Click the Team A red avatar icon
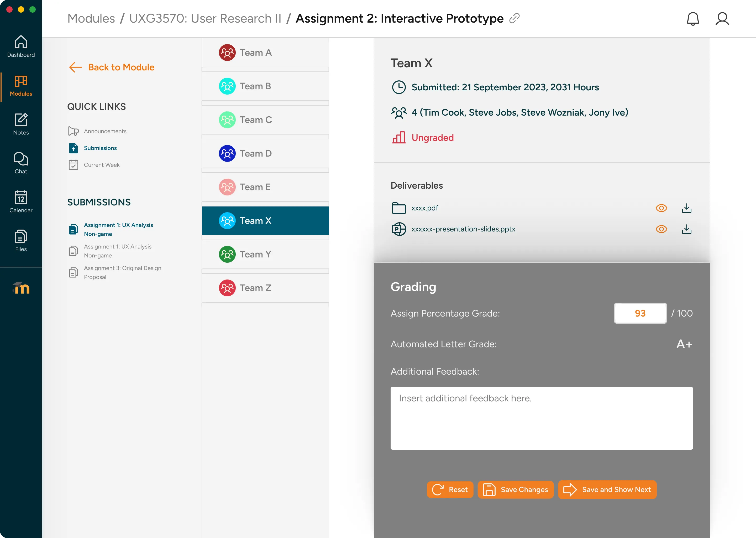756x538 pixels. pos(227,53)
